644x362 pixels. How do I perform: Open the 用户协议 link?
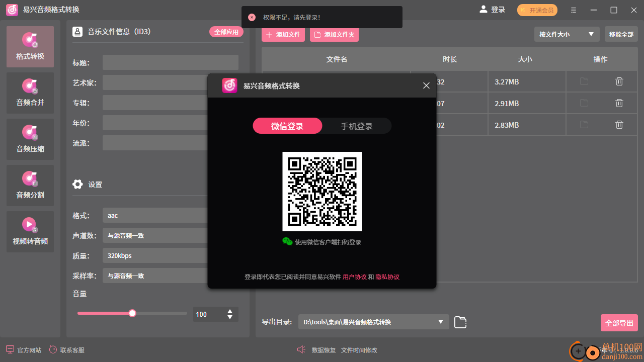tap(355, 277)
